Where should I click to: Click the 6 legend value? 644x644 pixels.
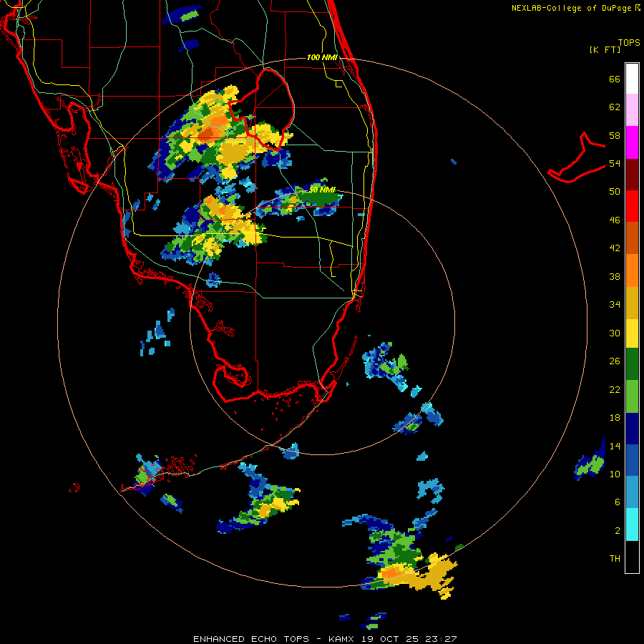[618, 502]
